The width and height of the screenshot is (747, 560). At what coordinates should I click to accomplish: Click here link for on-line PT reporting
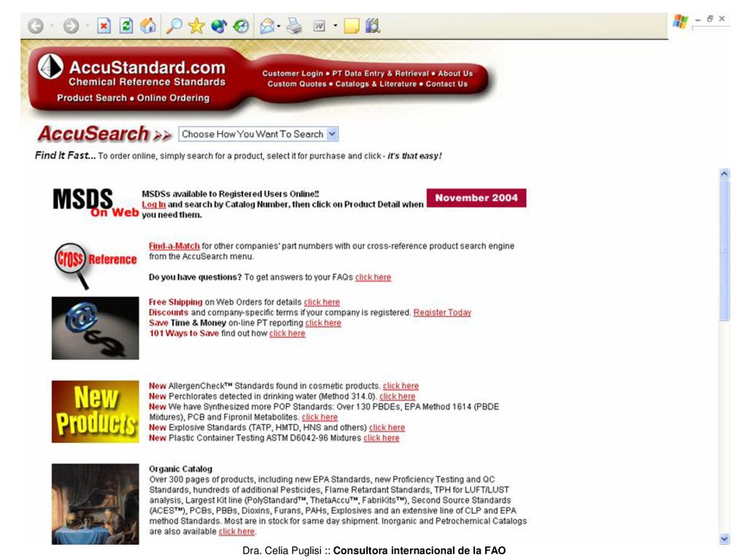point(323,323)
